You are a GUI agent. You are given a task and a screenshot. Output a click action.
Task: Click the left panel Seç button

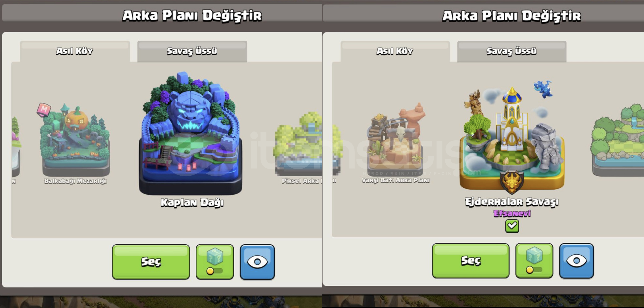coord(151,262)
